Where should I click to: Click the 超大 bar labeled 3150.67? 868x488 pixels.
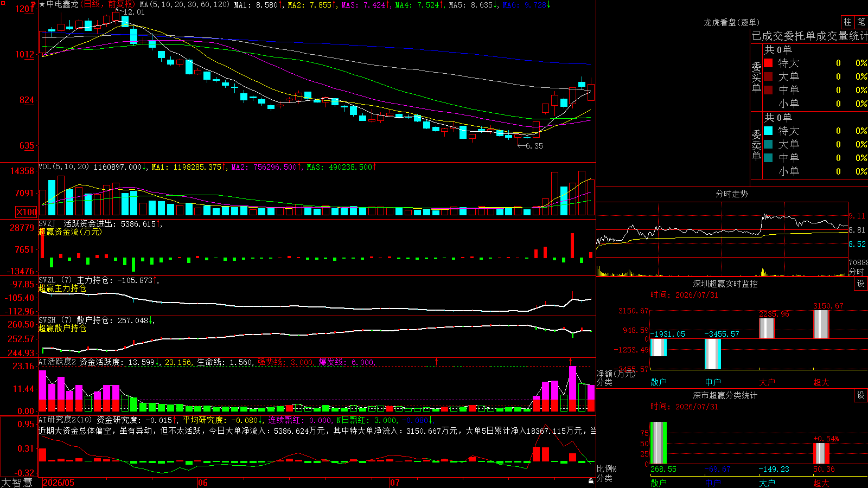pyautogui.click(x=821, y=324)
